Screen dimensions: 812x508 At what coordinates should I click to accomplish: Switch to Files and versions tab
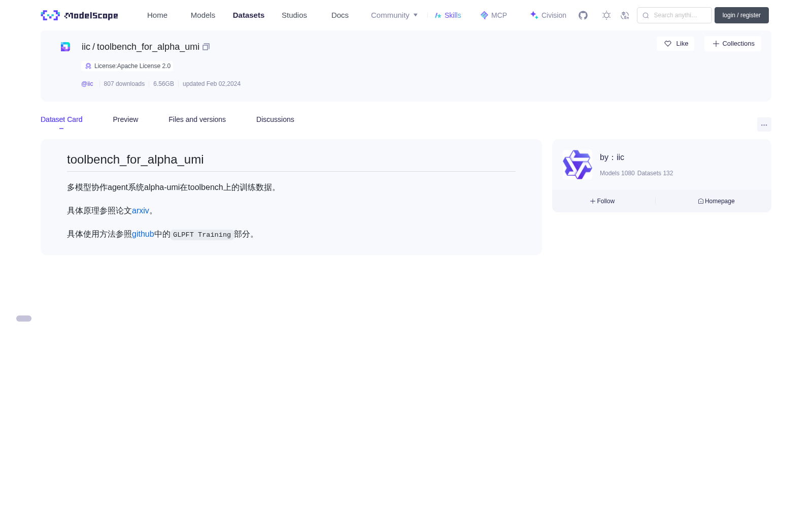[x=197, y=119]
